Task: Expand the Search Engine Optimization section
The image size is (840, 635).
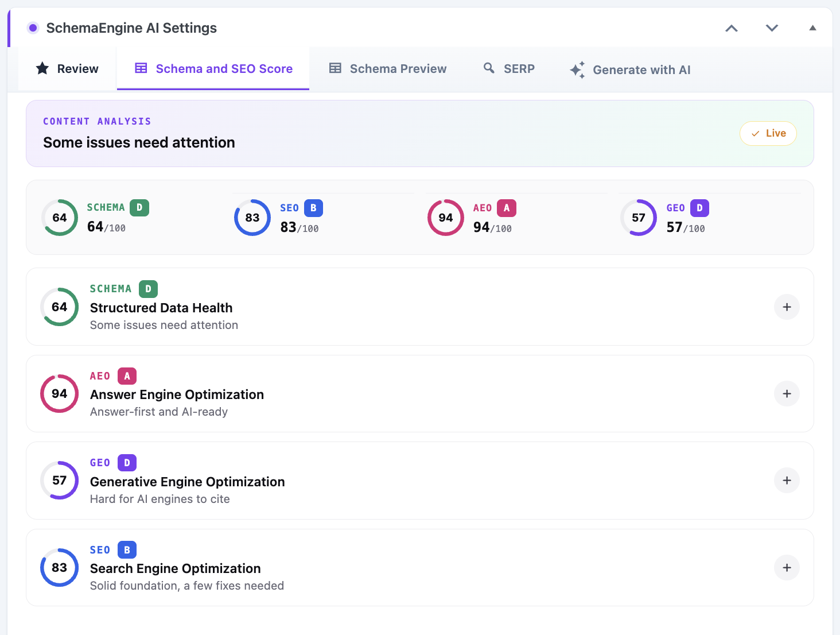Action: click(787, 568)
